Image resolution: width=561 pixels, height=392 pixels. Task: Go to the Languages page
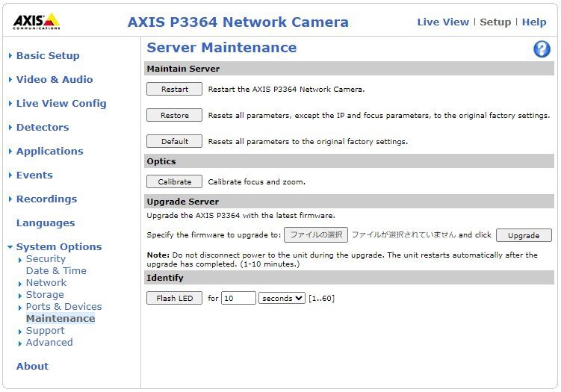coord(46,223)
